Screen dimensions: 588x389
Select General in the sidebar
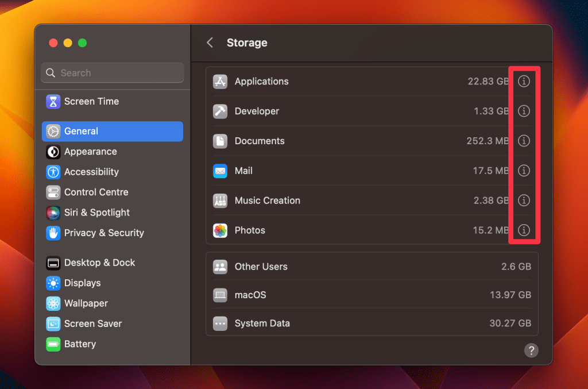[x=81, y=131]
